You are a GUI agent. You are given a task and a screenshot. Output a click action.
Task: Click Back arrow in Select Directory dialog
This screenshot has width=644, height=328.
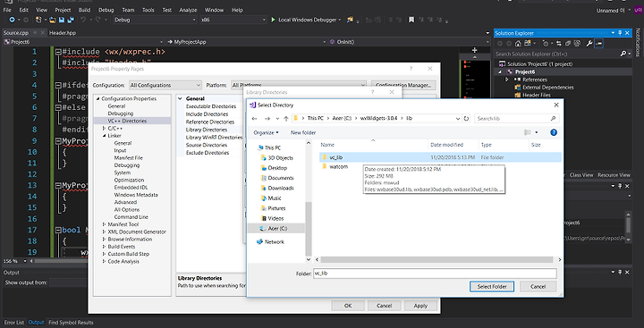[254, 119]
